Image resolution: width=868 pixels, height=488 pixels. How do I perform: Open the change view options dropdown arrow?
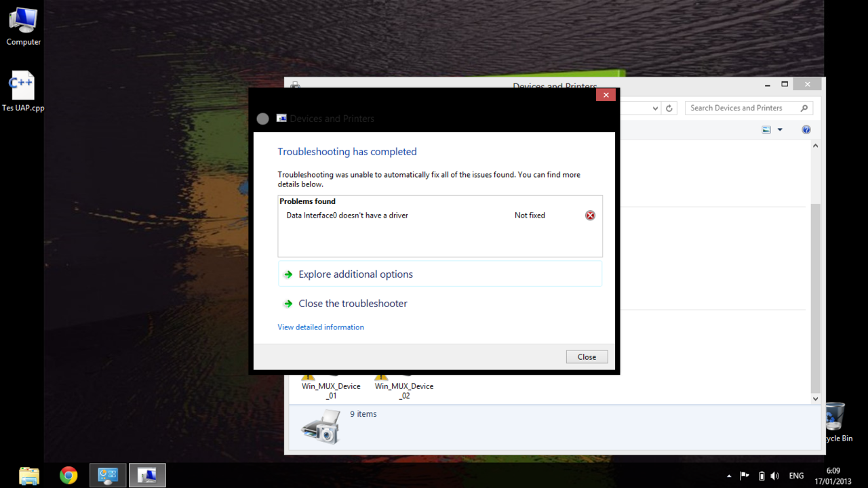click(x=780, y=130)
